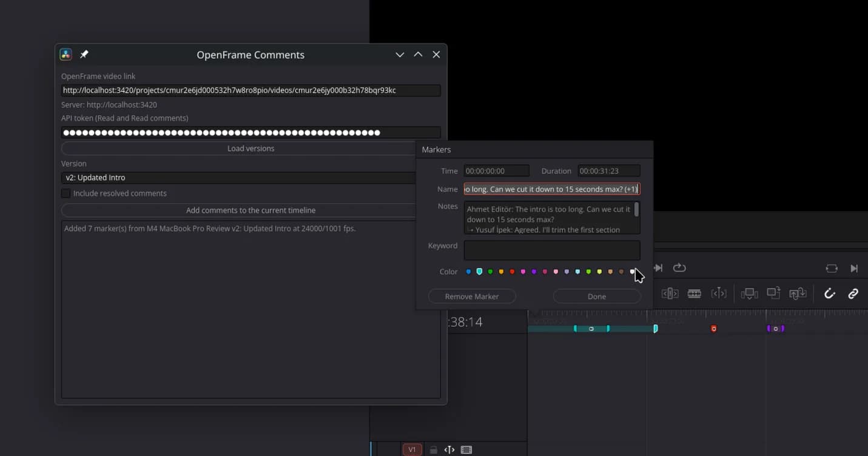
Task: Toggle V1 video track enable filmstrip icon
Action: pos(466,450)
